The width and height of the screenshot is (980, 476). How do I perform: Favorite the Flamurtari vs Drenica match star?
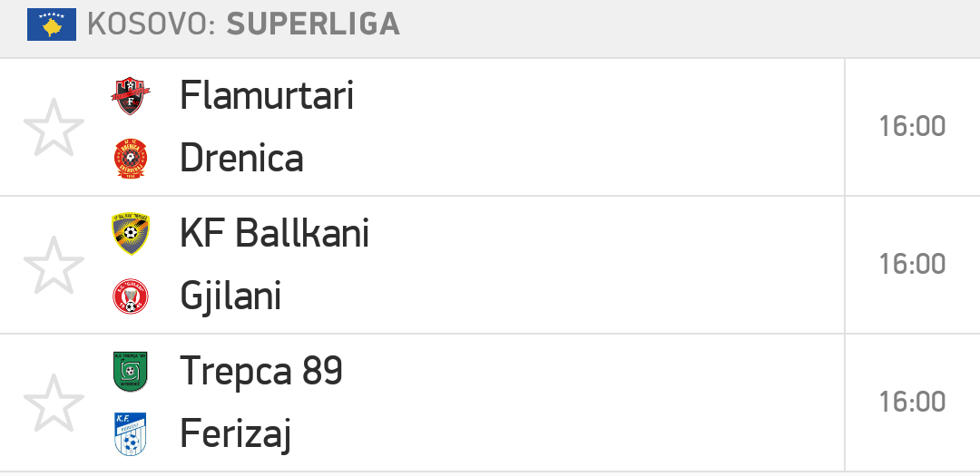tap(54, 128)
